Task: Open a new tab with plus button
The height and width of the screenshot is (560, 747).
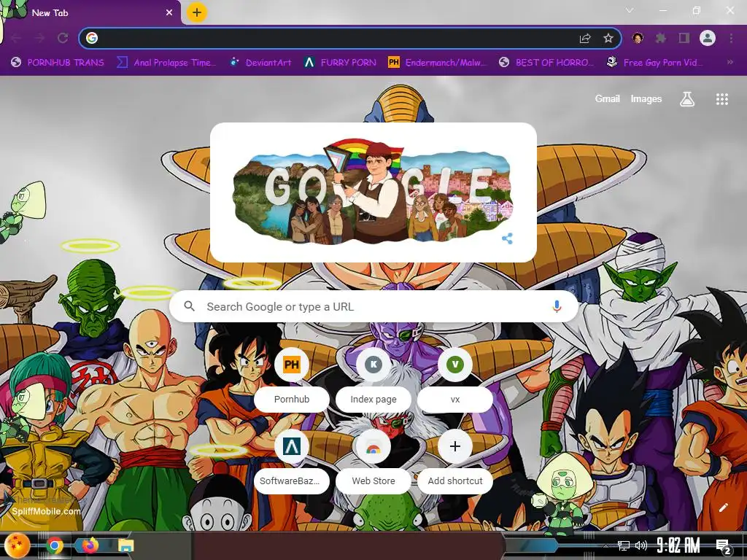Action: (x=197, y=12)
